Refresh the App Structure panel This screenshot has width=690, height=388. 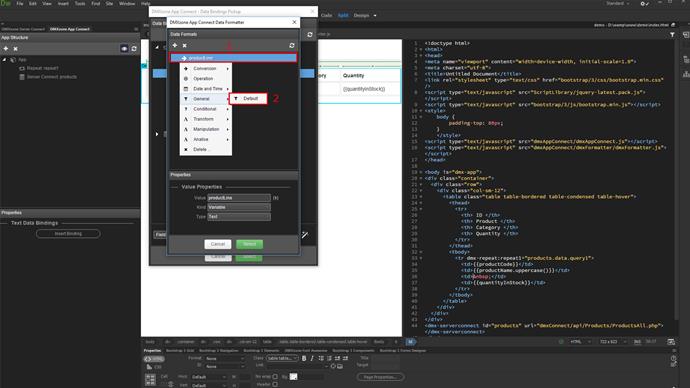pos(134,48)
